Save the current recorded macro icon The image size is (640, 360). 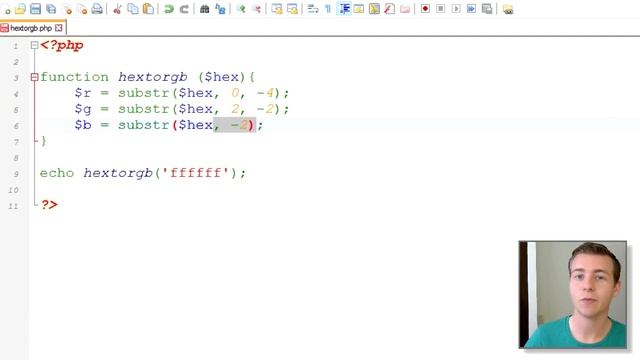click(487, 9)
